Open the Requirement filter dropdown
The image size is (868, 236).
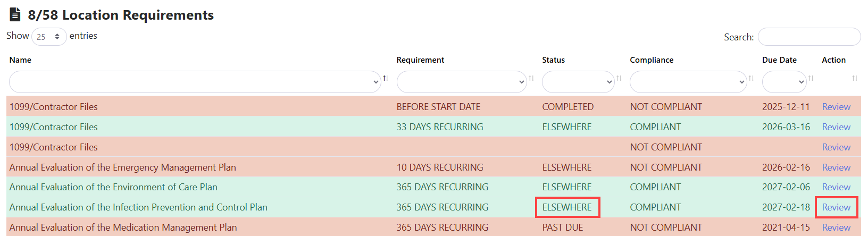point(461,82)
